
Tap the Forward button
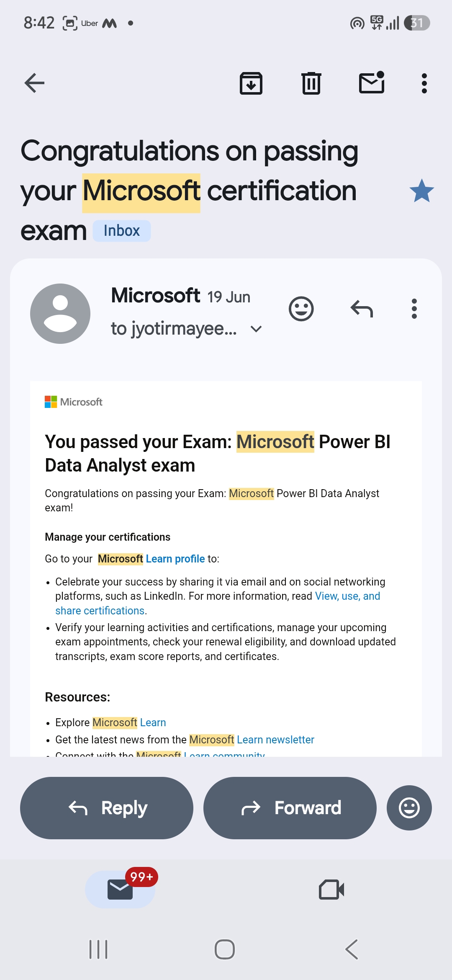[290, 808]
